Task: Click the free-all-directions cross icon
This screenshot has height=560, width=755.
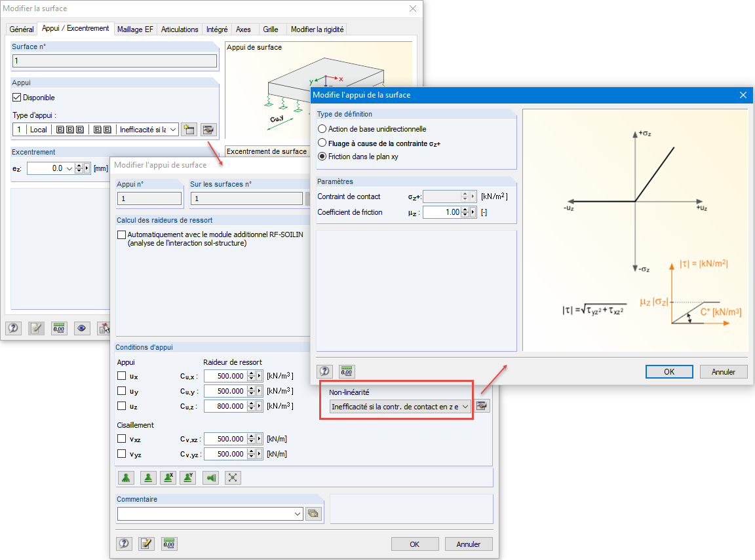Action: [233, 477]
